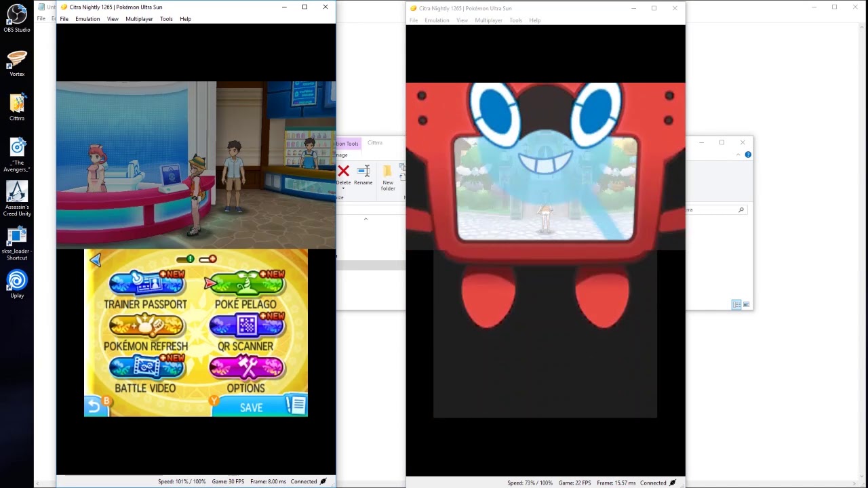
Task: Click network plug icon in right status bar
Action: tap(673, 483)
